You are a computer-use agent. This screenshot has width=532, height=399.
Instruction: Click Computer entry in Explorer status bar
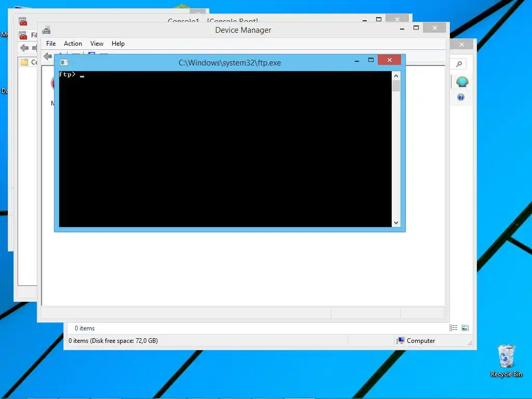pos(416,341)
